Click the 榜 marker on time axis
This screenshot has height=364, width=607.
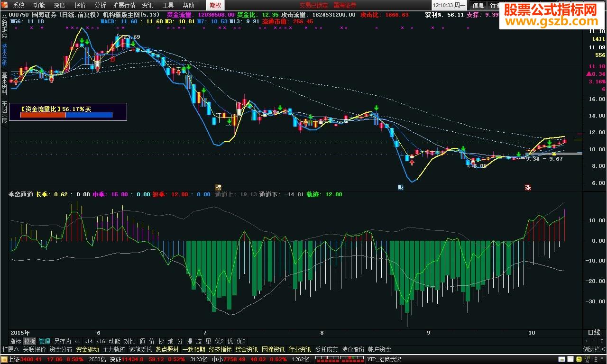click(x=219, y=187)
